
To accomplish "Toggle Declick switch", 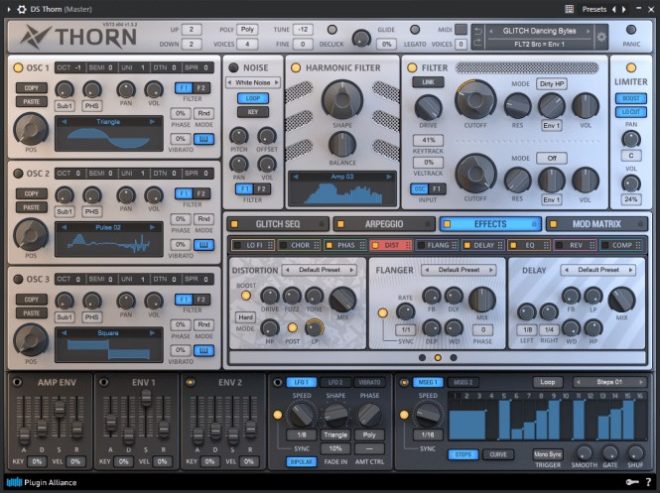I will (x=332, y=29).
